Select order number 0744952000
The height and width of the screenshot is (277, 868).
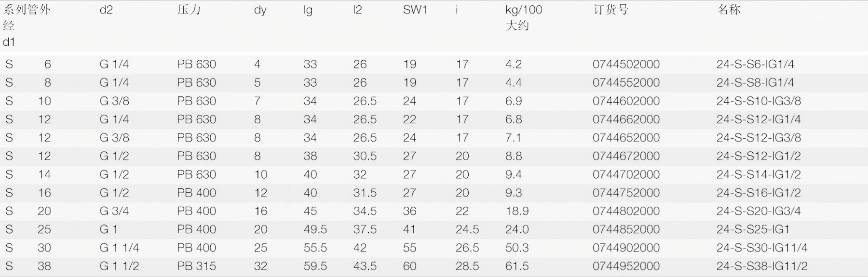626,266
